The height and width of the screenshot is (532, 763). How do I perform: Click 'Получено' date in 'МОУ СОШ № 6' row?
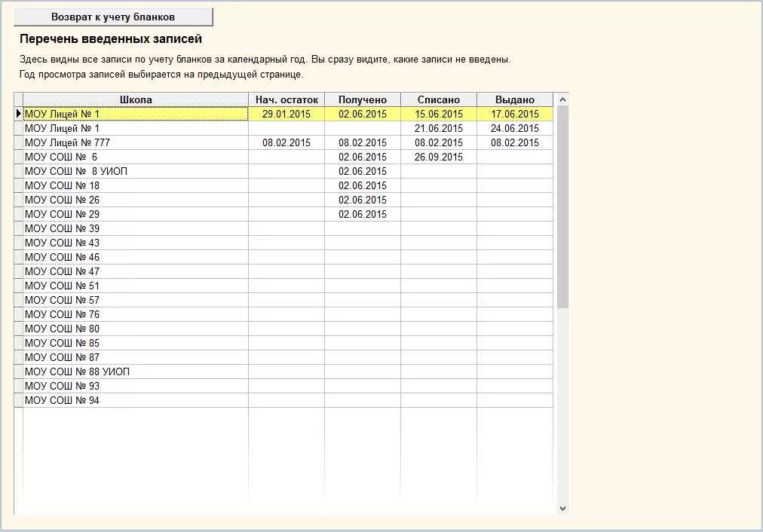(363, 157)
